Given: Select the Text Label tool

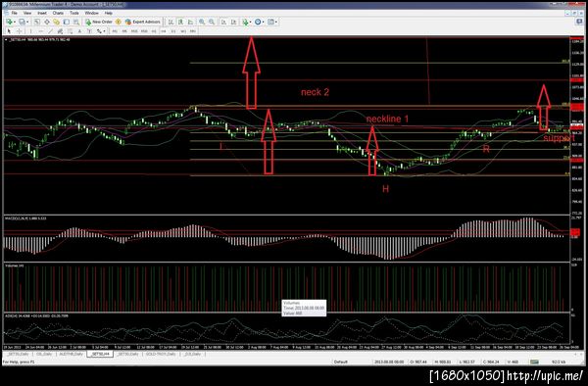Looking at the screenshot, I should click(89, 31).
